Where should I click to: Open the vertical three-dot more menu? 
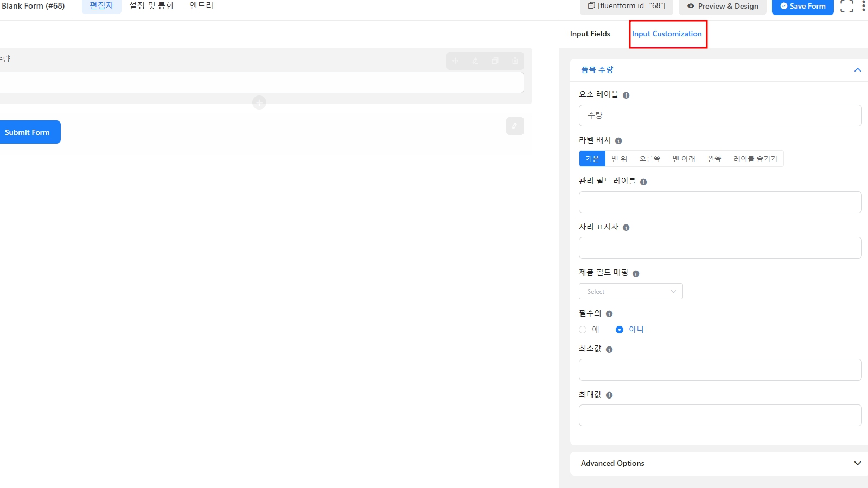[x=863, y=6]
